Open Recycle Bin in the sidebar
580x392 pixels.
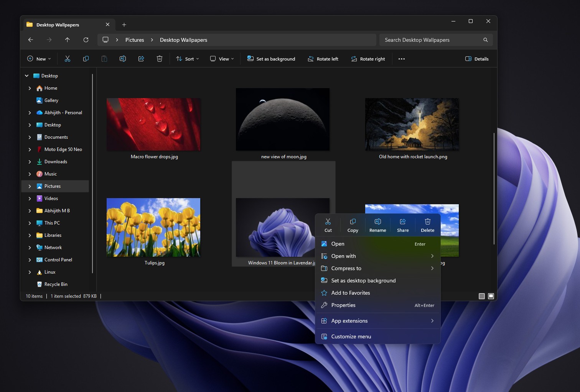coord(56,284)
